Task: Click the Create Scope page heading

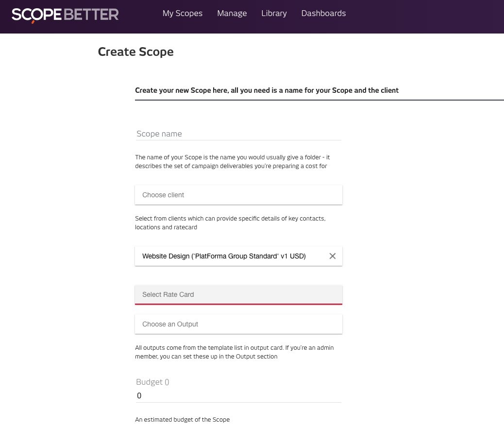Action: pos(135,52)
